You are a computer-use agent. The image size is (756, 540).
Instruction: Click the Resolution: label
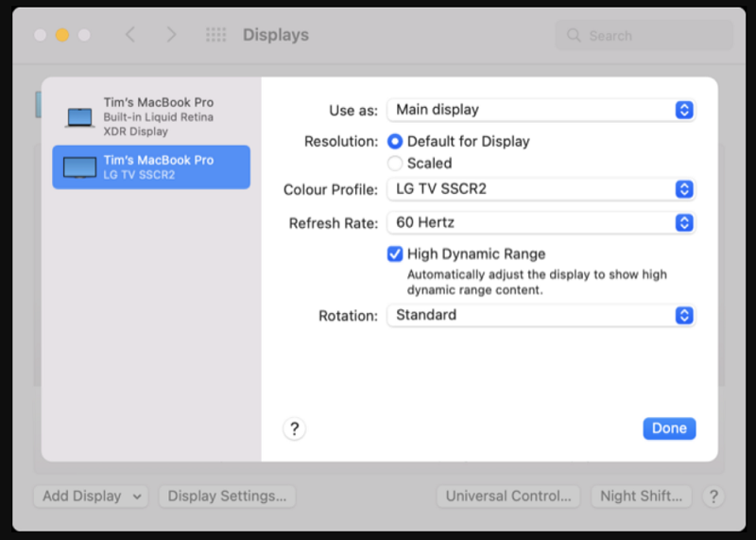point(341,142)
